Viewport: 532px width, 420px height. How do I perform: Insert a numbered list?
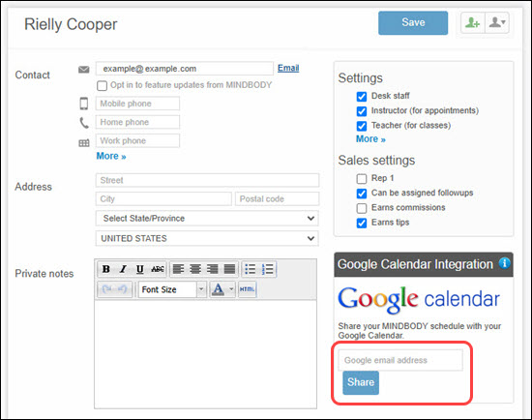pyautogui.click(x=268, y=269)
